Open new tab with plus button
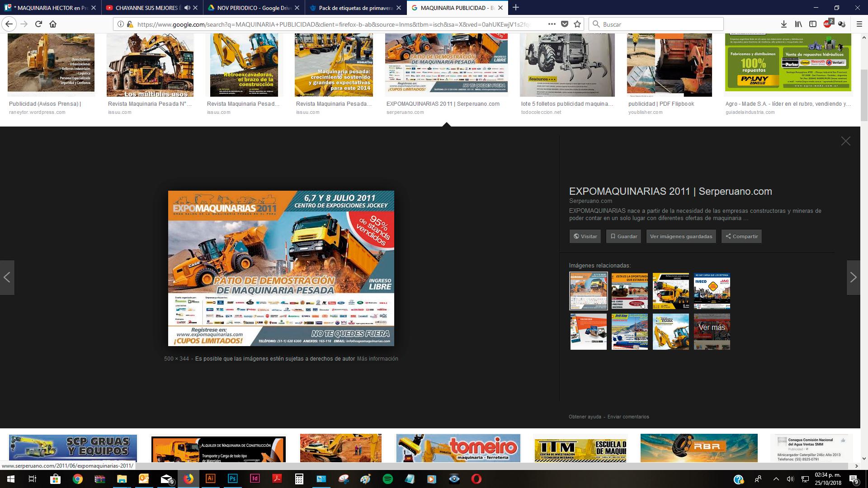 [x=516, y=8]
